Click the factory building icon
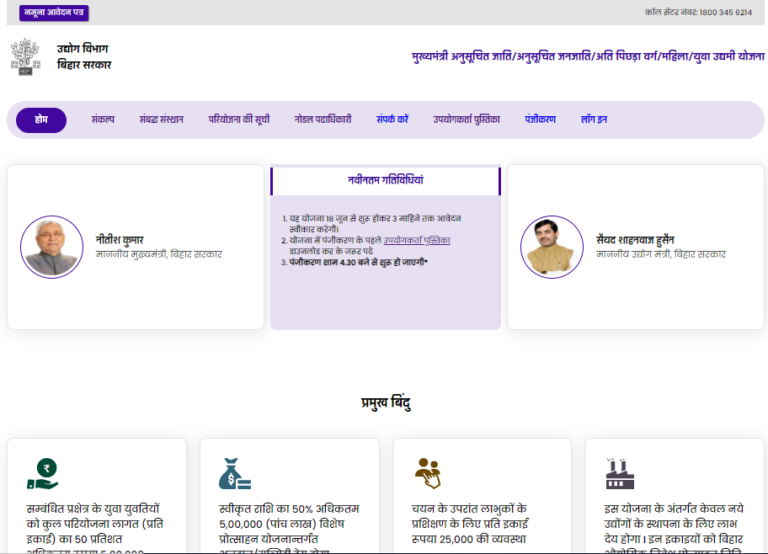The image size is (768, 554). coord(621,472)
